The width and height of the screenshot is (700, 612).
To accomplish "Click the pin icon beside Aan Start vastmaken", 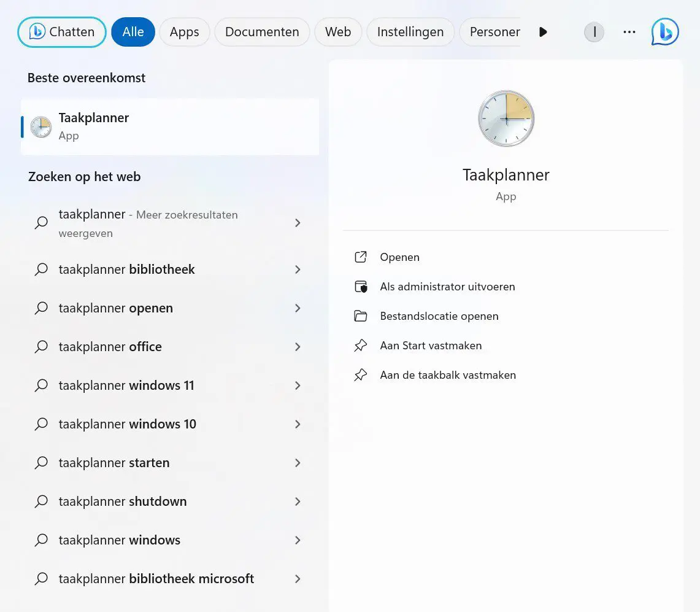I will pyautogui.click(x=361, y=346).
